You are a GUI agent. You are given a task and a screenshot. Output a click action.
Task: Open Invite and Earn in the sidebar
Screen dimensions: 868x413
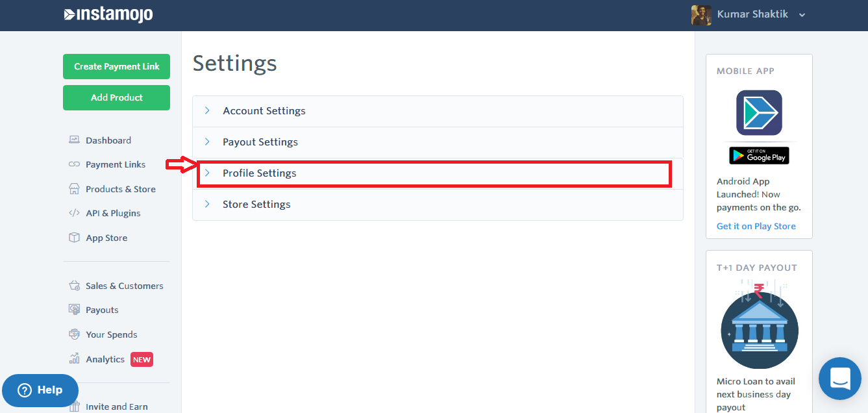point(117,407)
